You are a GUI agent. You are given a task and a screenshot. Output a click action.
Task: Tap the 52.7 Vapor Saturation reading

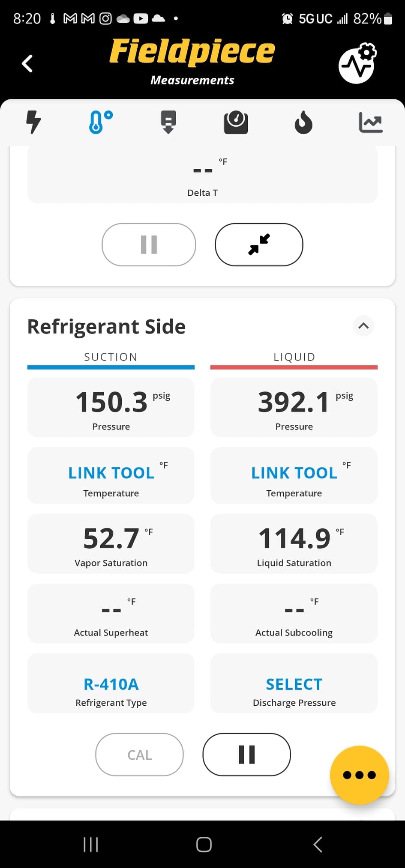111,544
